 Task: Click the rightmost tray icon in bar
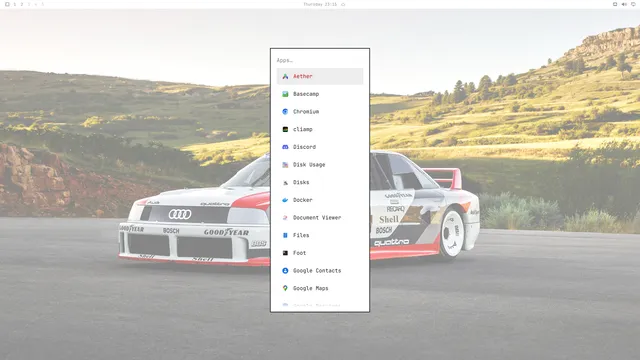click(x=633, y=4)
